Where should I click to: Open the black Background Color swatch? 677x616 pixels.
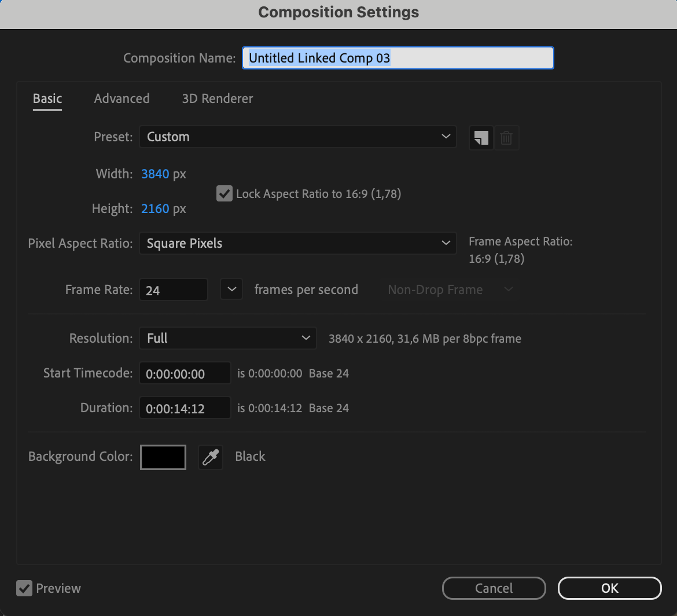(x=163, y=457)
